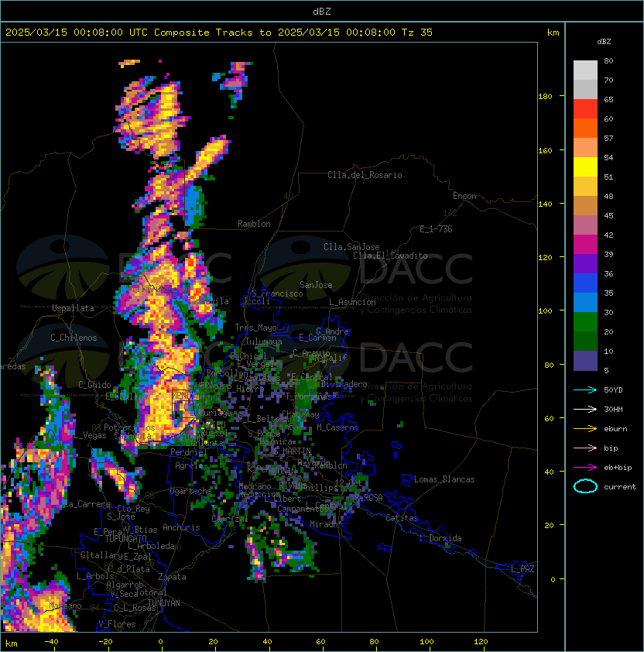Click the 'Potrerillos' map label
Screen dimensions: 644x652
(129, 427)
